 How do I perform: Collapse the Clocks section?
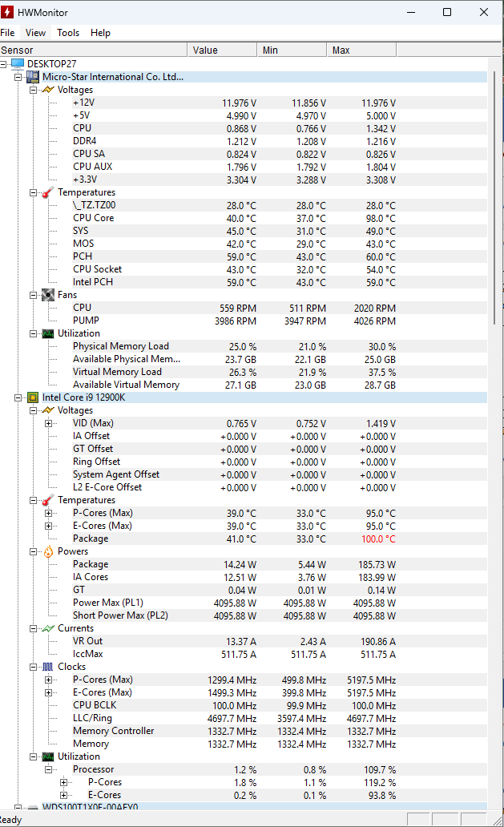[33, 668]
